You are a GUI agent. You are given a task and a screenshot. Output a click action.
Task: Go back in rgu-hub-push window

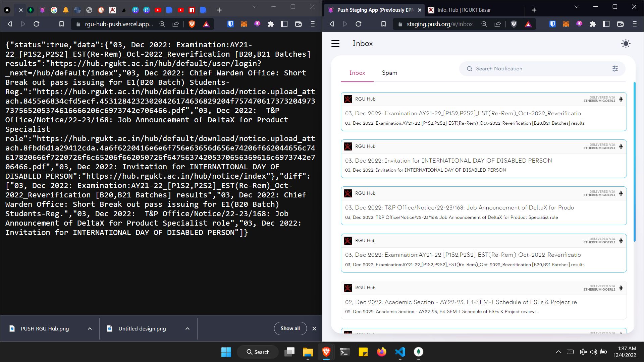9,24
